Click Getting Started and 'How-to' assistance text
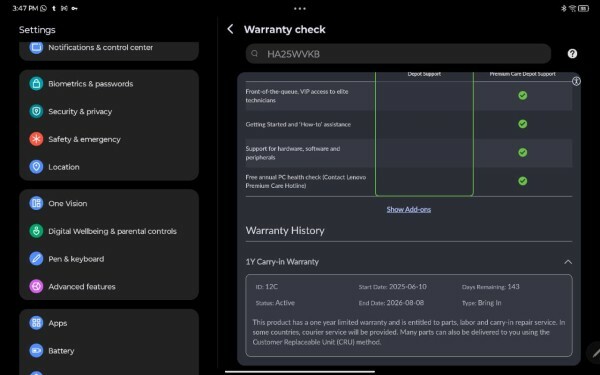600x375 pixels. point(298,124)
